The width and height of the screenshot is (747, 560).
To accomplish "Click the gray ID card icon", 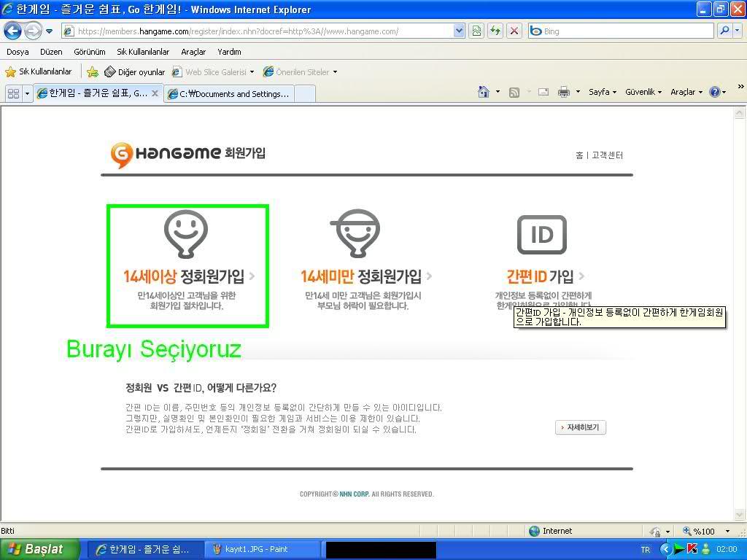I will pos(542,235).
